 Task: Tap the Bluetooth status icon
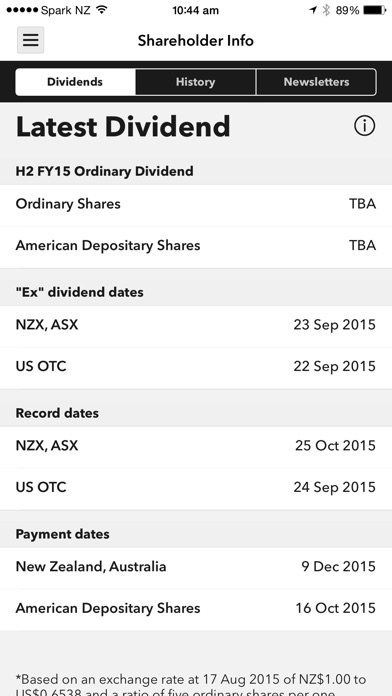pos(326,10)
